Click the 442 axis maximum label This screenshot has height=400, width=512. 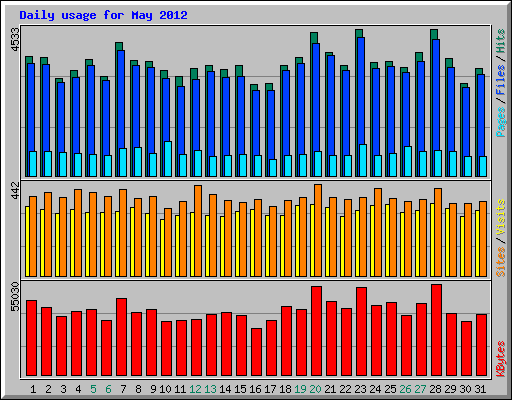15,190
